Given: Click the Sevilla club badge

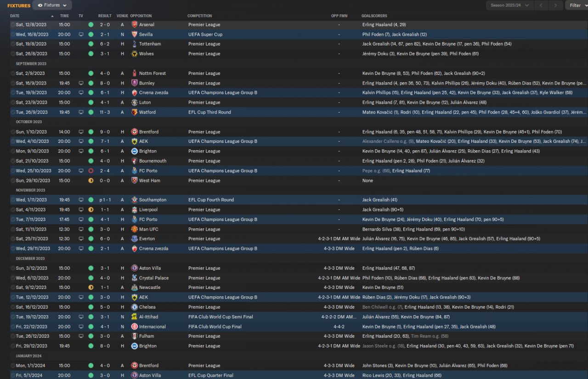Looking at the screenshot, I should pos(134,34).
